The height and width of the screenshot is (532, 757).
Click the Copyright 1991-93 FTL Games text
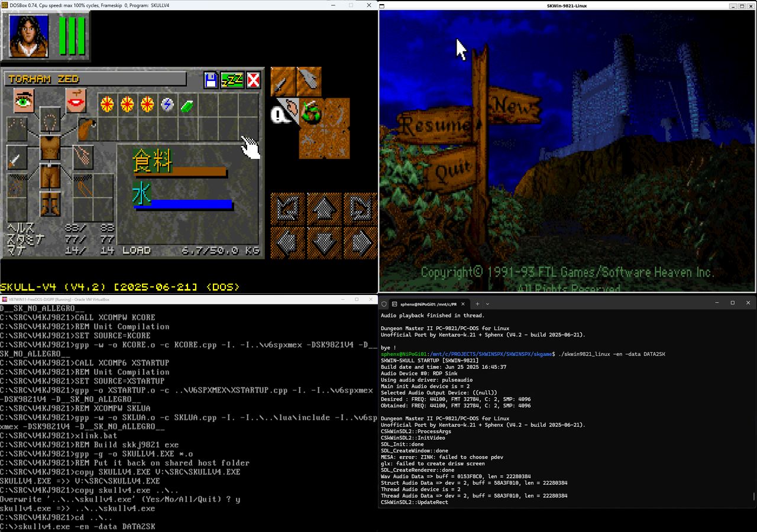coord(567,273)
